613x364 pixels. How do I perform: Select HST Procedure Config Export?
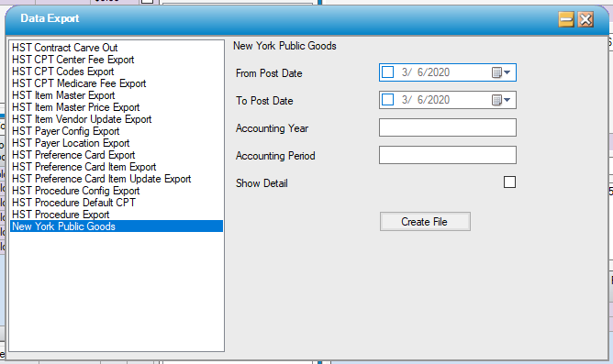point(117,191)
